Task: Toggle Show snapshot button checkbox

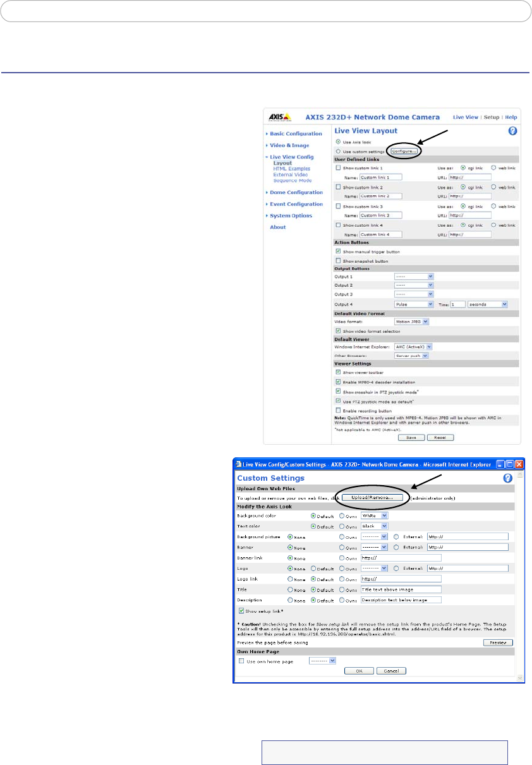Action: 338,260
